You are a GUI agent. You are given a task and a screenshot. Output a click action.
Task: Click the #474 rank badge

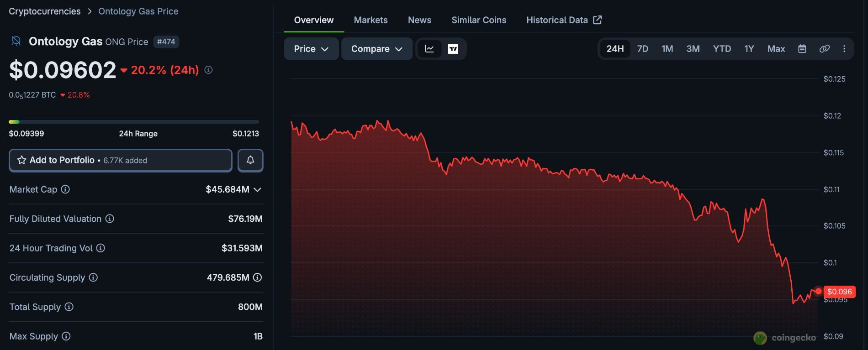166,42
